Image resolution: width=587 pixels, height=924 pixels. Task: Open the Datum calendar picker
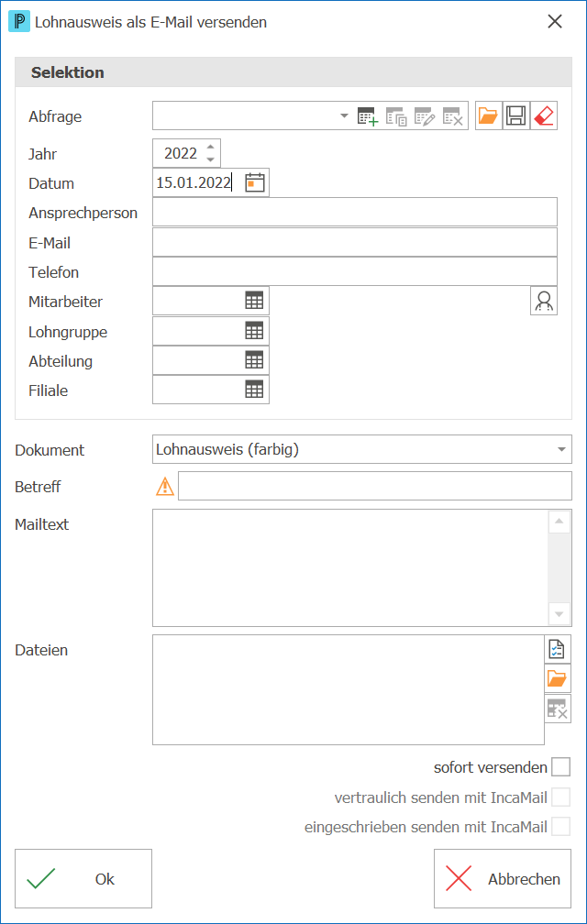tap(255, 182)
